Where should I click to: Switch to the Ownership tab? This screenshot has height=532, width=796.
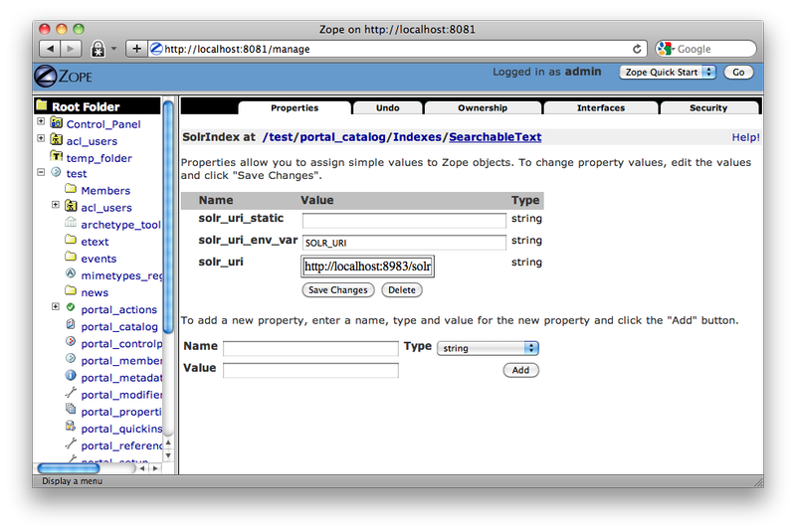(x=483, y=107)
